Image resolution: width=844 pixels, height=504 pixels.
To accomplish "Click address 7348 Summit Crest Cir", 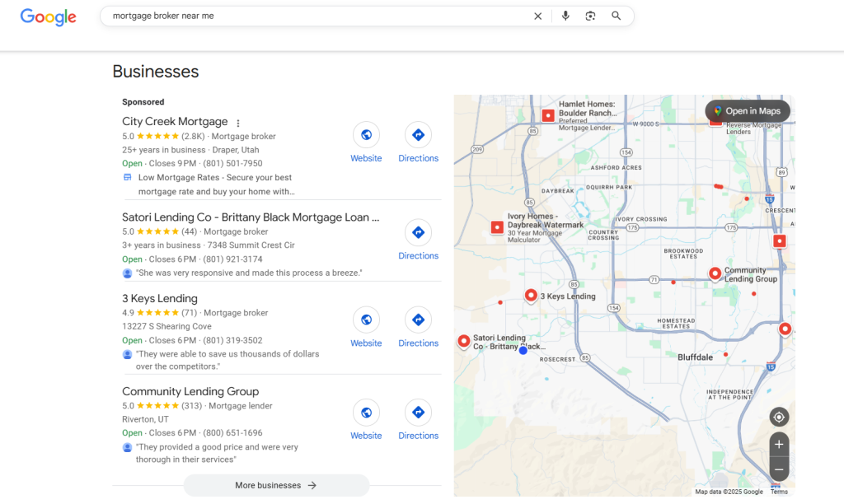I will 251,245.
